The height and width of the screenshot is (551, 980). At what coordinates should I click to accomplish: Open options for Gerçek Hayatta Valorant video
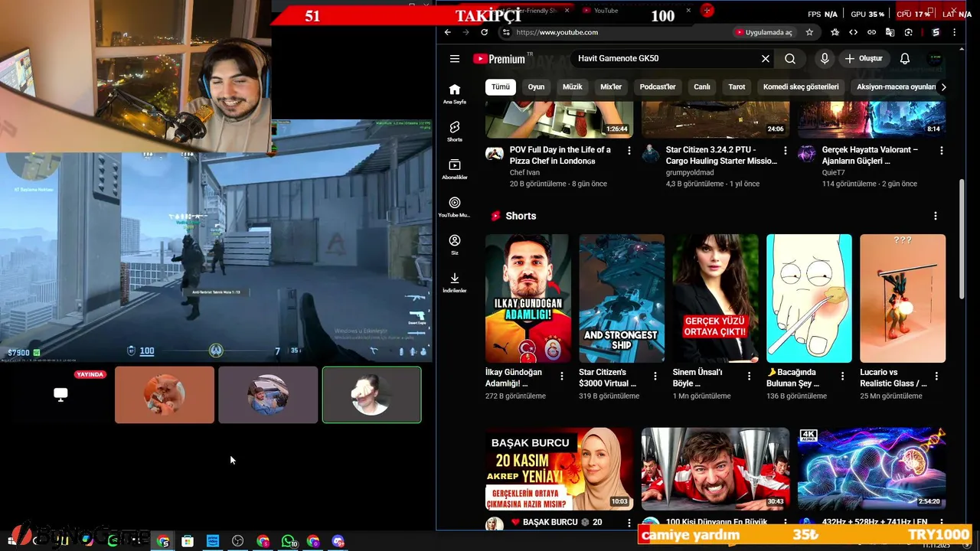(942, 151)
